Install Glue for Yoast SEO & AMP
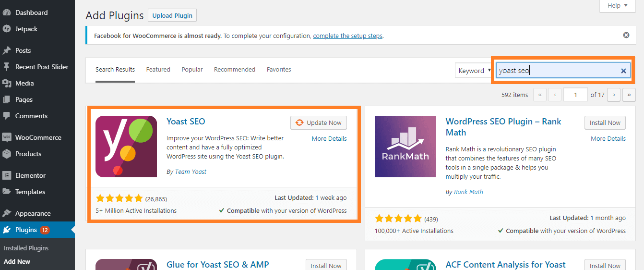 (x=326, y=265)
